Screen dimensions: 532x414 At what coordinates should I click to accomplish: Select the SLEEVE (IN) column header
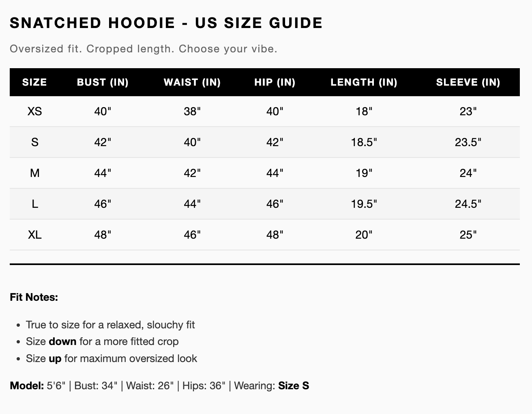[x=468, y=82]
